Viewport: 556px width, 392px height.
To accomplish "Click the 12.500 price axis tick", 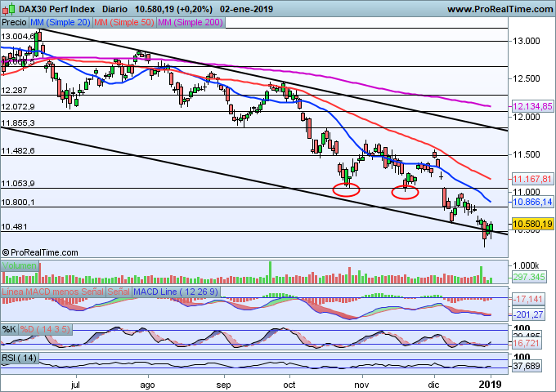I will click(527, 78).
